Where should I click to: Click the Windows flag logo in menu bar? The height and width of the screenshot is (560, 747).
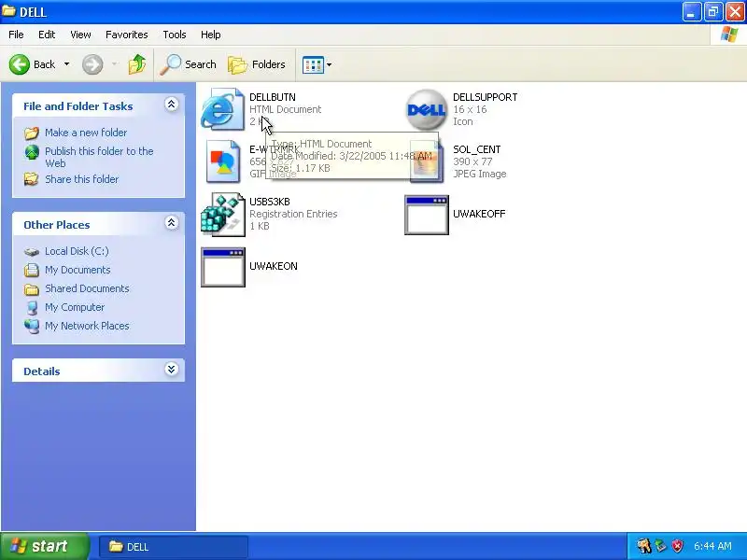(x=729, y=35)
